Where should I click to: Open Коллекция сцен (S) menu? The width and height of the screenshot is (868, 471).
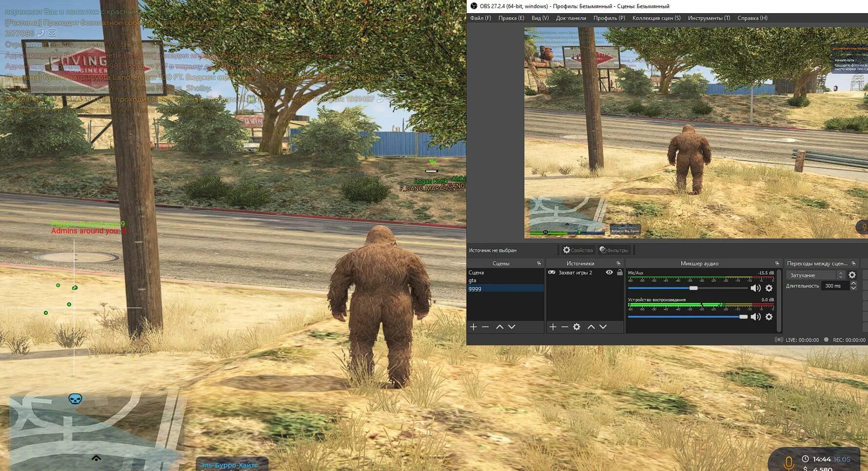656,18
